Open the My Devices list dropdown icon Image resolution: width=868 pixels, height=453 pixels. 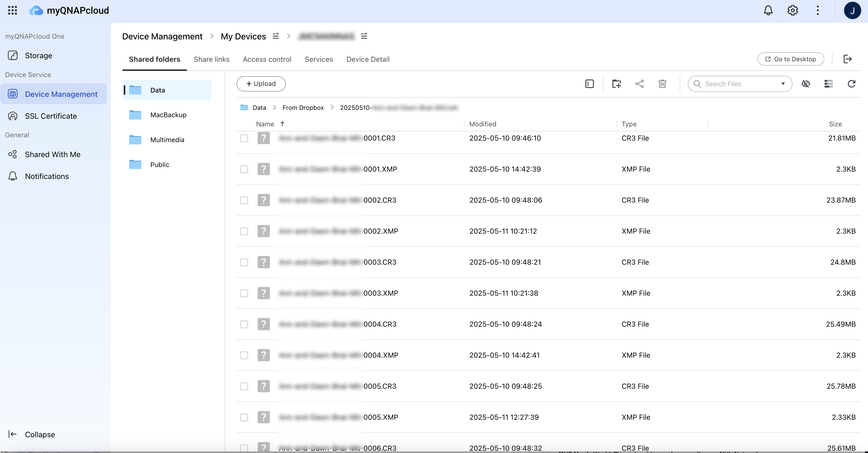coord(276,36)
